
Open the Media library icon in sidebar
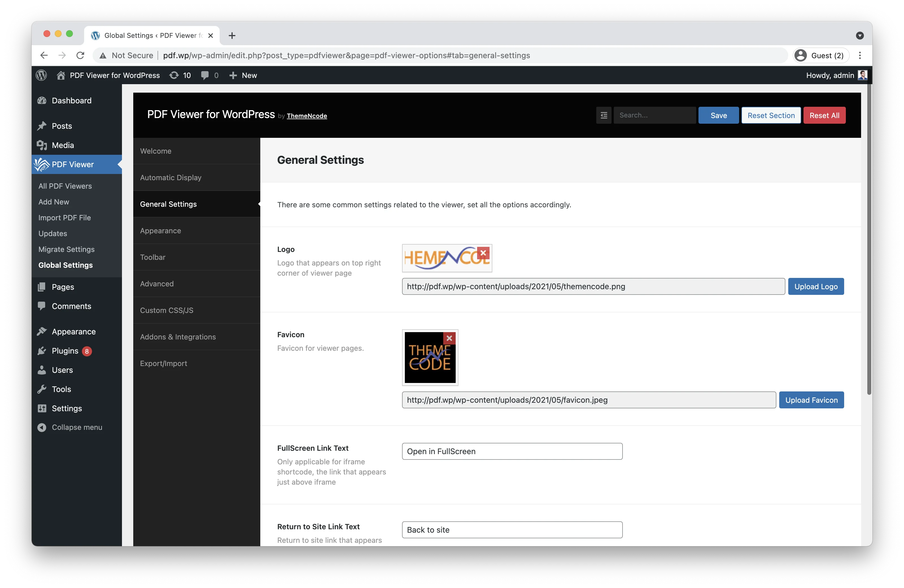click(x=42, y=145)
